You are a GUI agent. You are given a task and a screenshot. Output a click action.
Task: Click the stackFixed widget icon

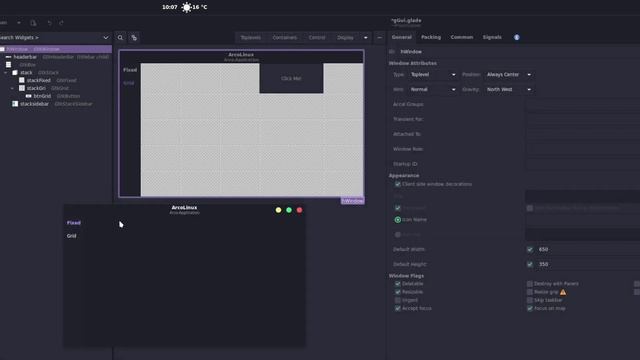(22, 80)
